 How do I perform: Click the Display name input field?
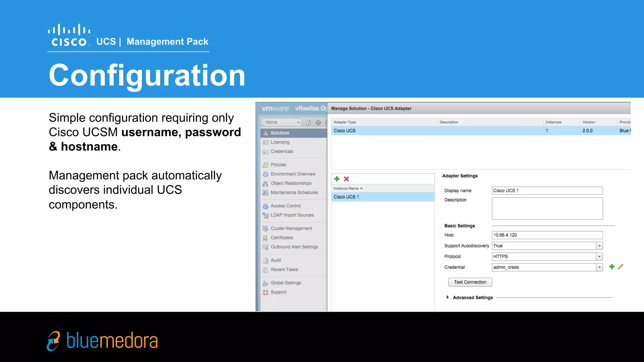(547, 191)
